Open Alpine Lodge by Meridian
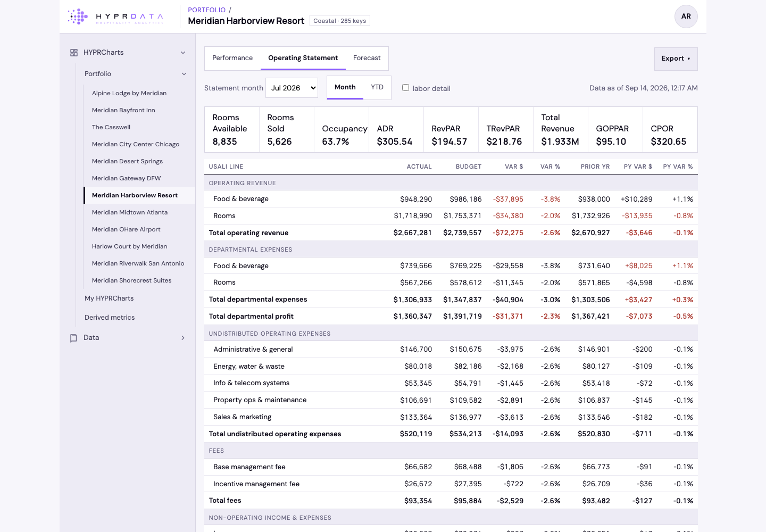Viewport: 766px width, 532px height. point(139,93)
